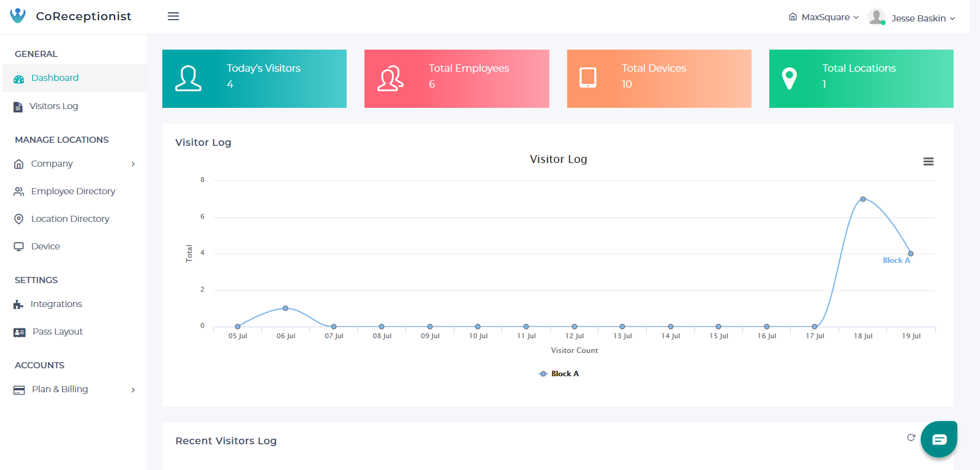Open the Total Locations card

coord(861,78)
